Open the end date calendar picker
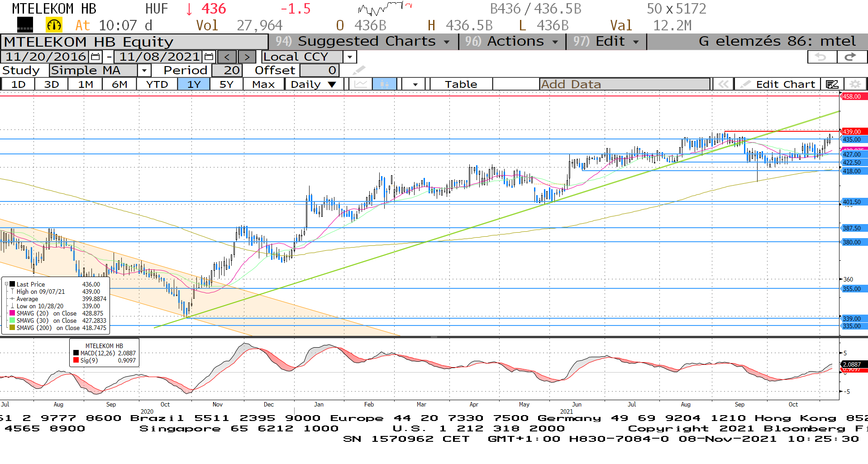This screenshot has width=868, height=464. click(209, 57)
